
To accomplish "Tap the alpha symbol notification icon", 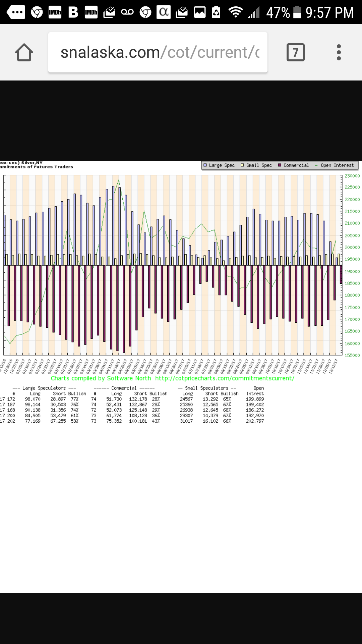I will tap(164, 12).
